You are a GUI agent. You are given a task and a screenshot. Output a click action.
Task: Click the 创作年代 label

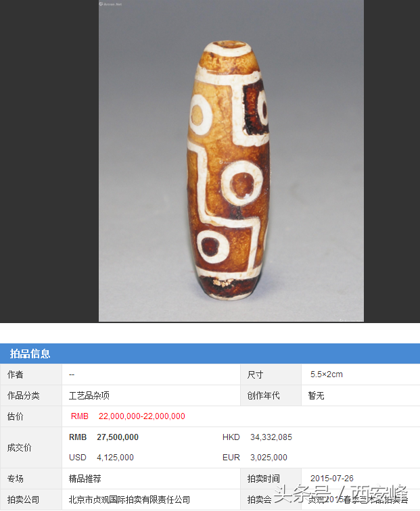click(x=263, y=395)
